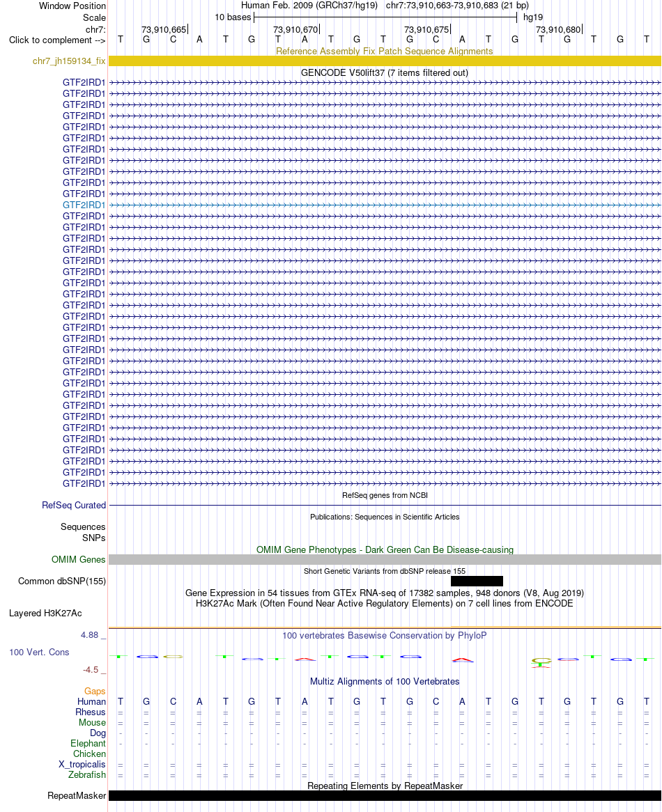Viewport: 662px width, 812px height.
Task: Click 'Reference Assembly Fix Patch Sequence Alignments' title
Action: coord(385,51)
